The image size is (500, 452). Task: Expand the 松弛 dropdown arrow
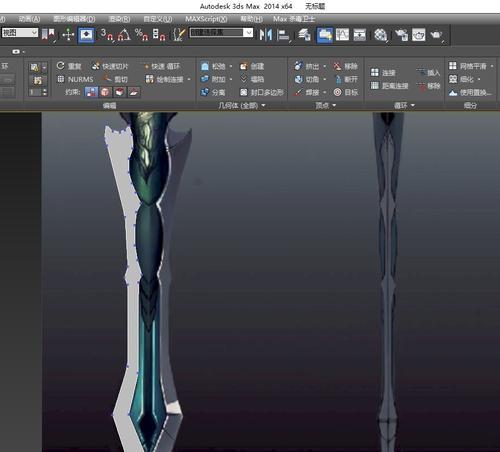point(231,66)
